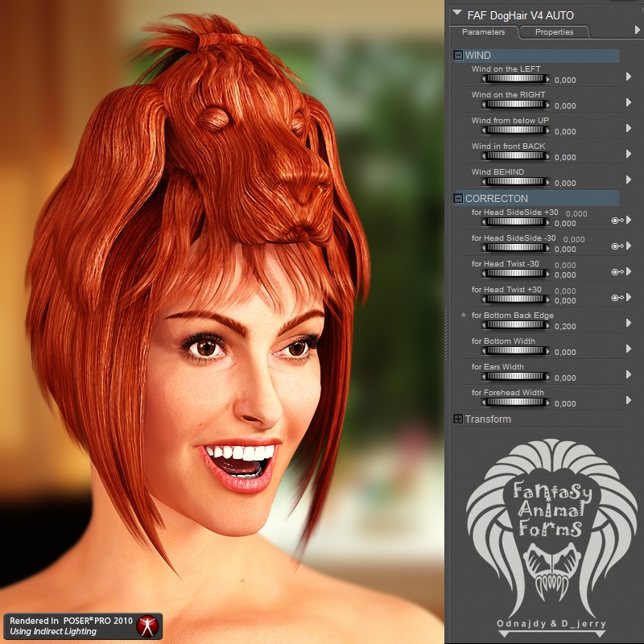This screenshot has width=644, height=644.
Task: Click the Ears Width dial slider
Action: coord(515,377)
